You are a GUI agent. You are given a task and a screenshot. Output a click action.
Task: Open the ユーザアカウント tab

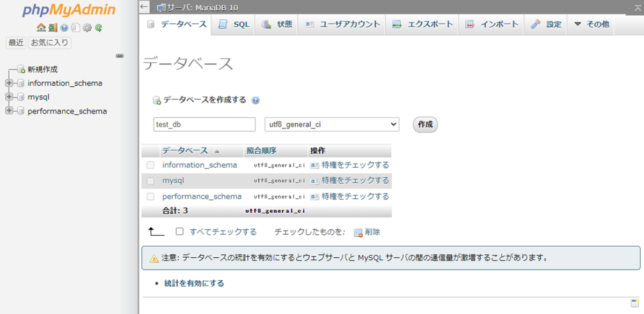[342, 25]
